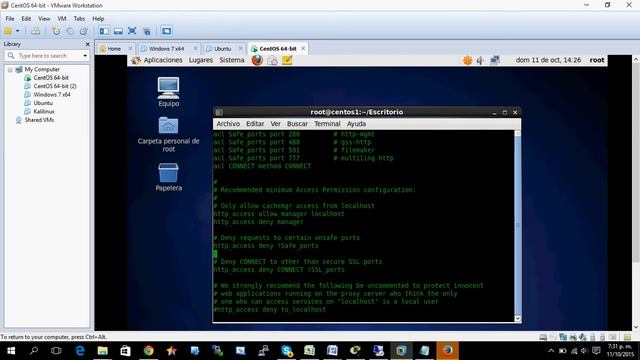This screenshot has height=360, width=640.
Task: Select CentOS 64-bit in library tree
Action: (x=51, y=78)
